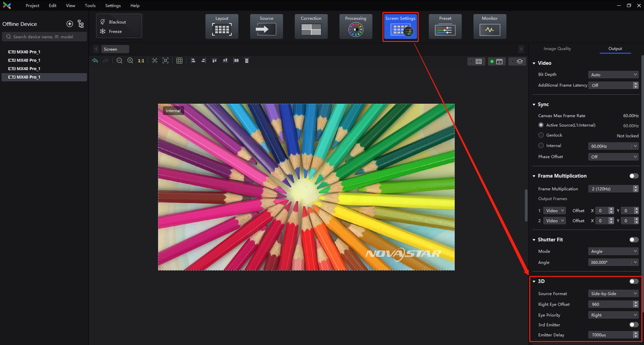The image size is (644, 345).
Task: Enable the Frame Multiplication switch
Action: (x=634, y=176)
